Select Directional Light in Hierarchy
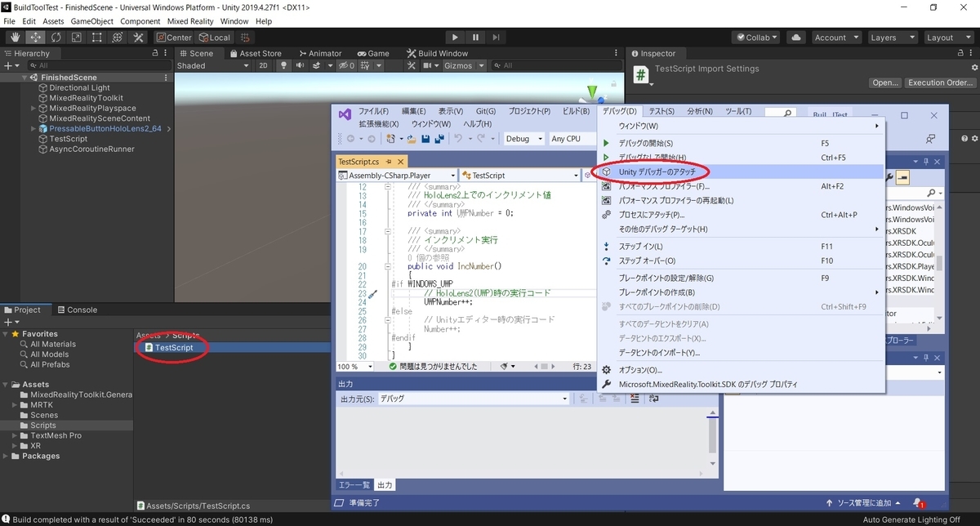 tap(79, 87)
